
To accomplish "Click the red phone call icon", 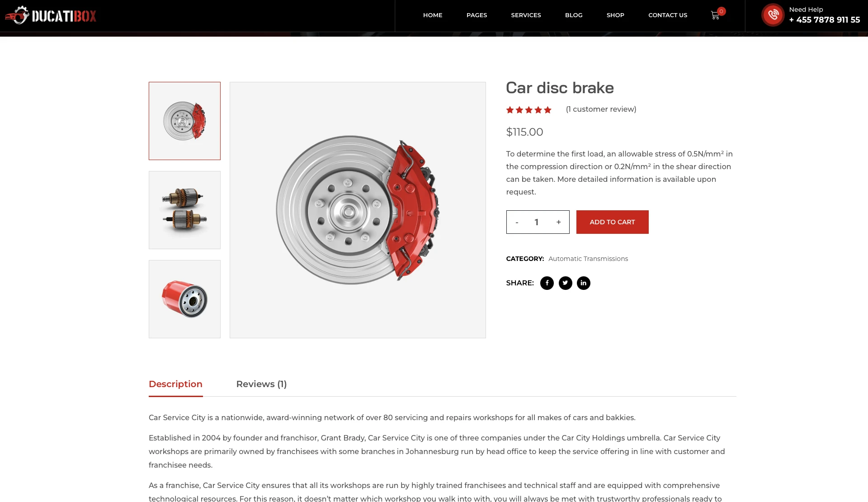I will click(x=773, y=15).
